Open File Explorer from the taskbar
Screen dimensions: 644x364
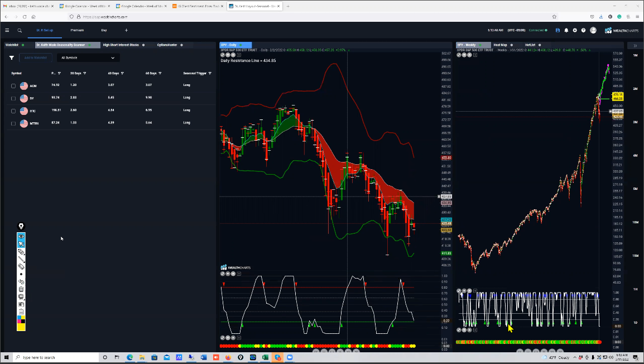click(x=142, y=357)
